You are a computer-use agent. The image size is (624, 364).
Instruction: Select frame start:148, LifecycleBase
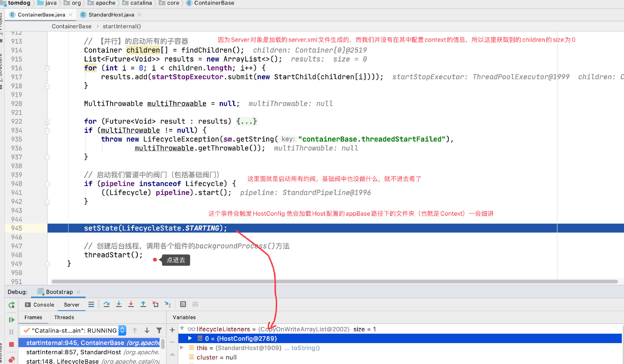click(89, 361)
